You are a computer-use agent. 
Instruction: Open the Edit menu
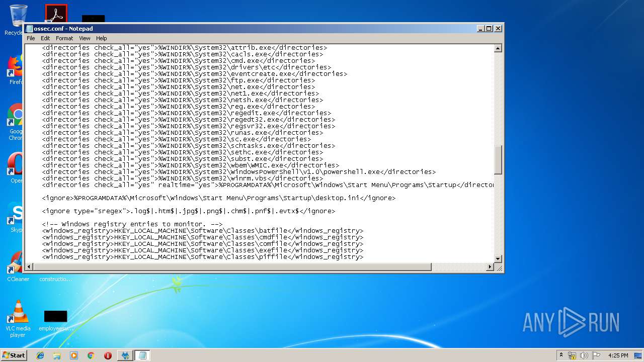tap(45, 38)
